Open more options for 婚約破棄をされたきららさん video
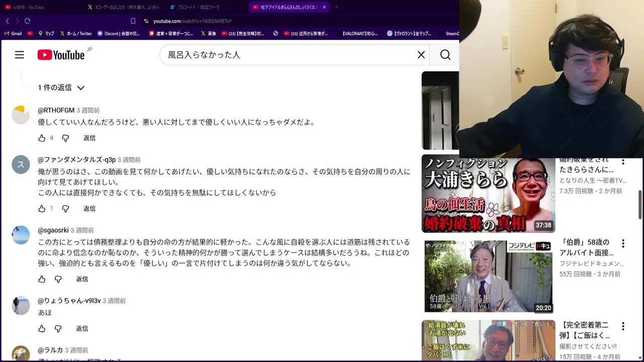The height and width of the screenshot is (362, 644). (x=623, y=162)
